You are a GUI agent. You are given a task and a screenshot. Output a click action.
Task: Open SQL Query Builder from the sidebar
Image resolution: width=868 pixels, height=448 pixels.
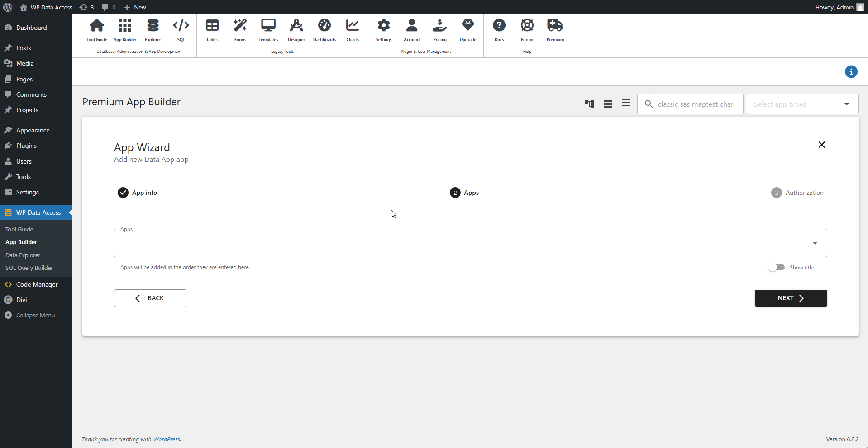[x=29, y=268]
